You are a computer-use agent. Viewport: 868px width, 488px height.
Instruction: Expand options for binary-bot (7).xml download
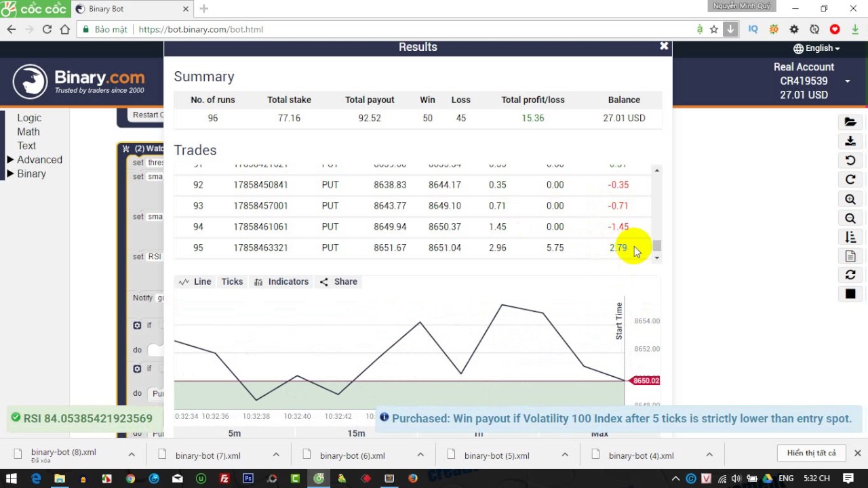point(276,455)
